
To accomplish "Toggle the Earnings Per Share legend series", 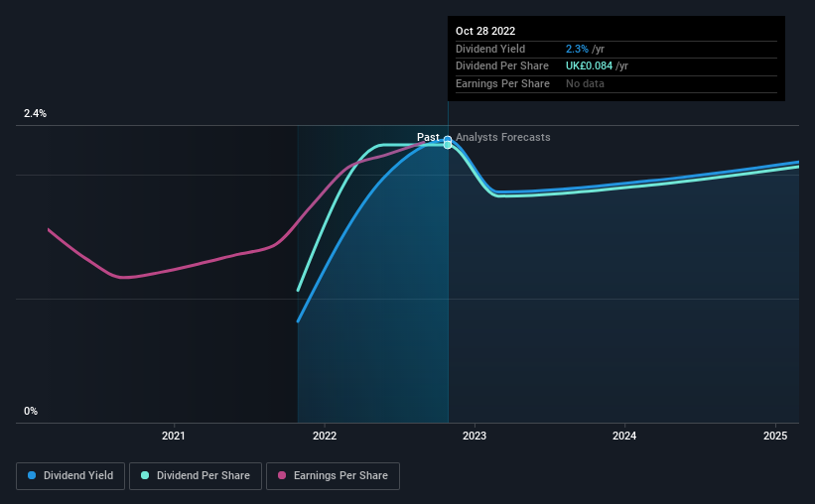I will pyautogui.click(x=333, y=476).
